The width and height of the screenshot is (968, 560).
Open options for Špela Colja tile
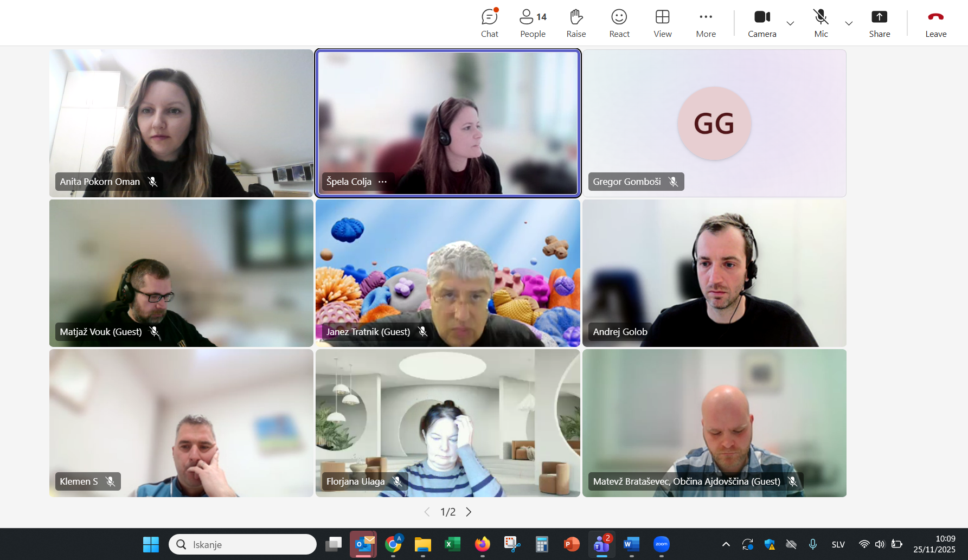point(383,182)
